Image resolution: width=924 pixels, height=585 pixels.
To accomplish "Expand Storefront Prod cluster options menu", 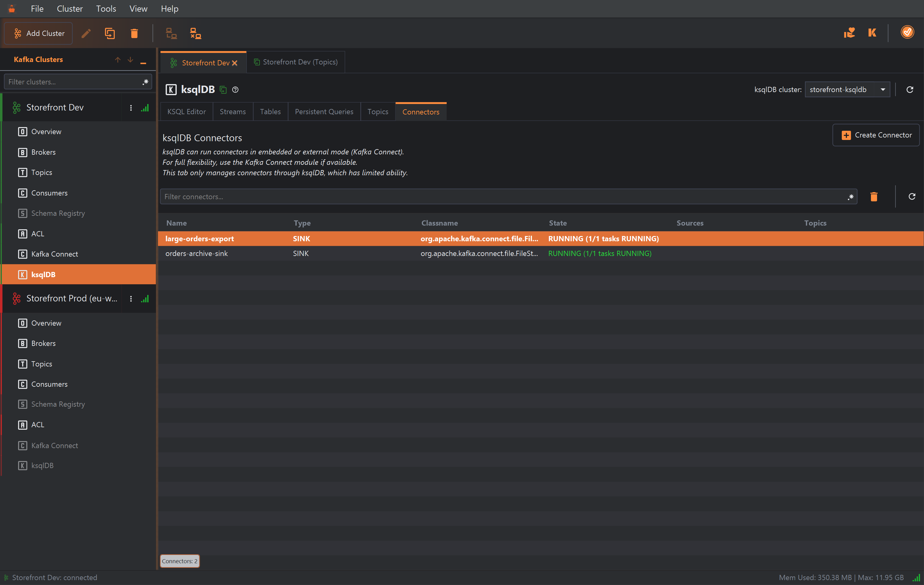I will [131, 299].
